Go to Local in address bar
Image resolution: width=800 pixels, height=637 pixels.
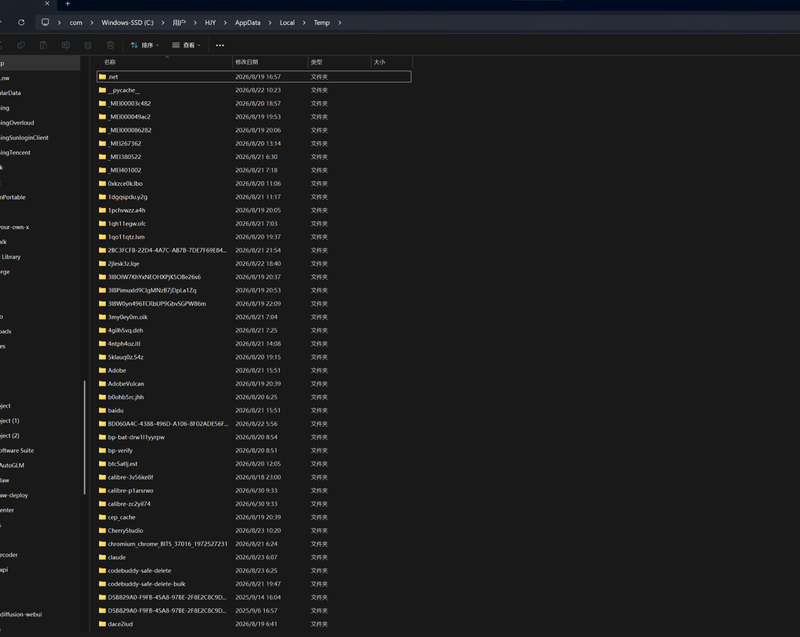pos(287,22)
